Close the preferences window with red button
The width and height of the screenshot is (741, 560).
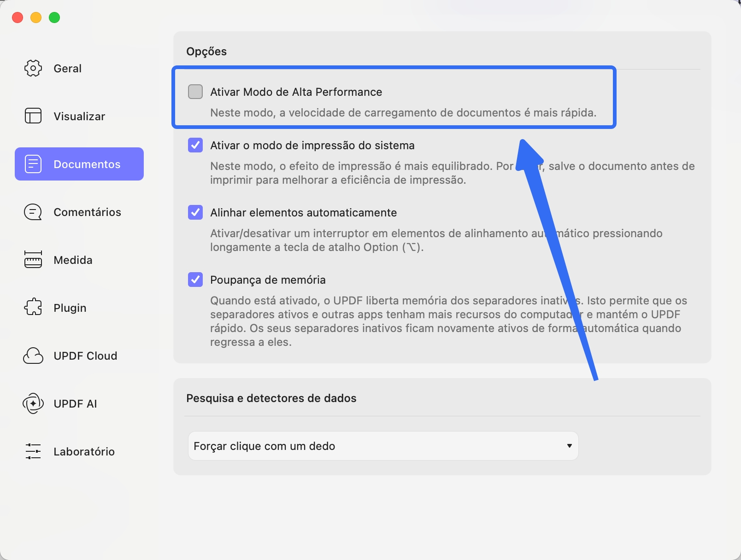point(18,17)
